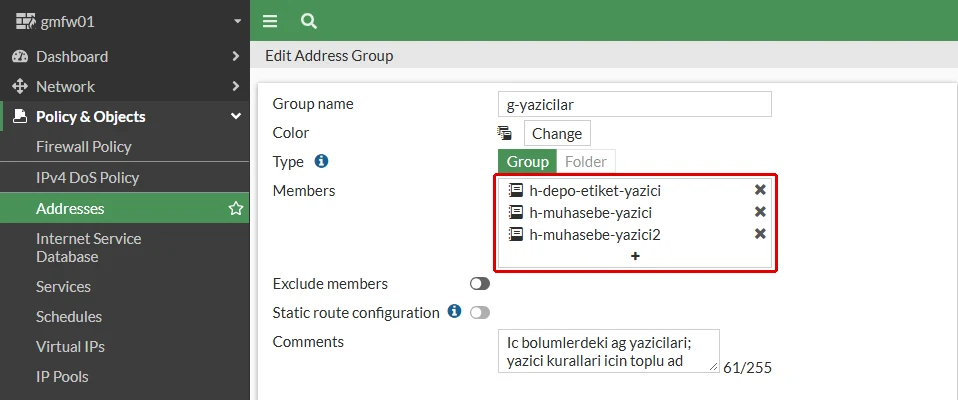The image size is (958, 400).
Task: Click the 61/255 character counter
Action: pyautogui.click(x=748, y=368)
